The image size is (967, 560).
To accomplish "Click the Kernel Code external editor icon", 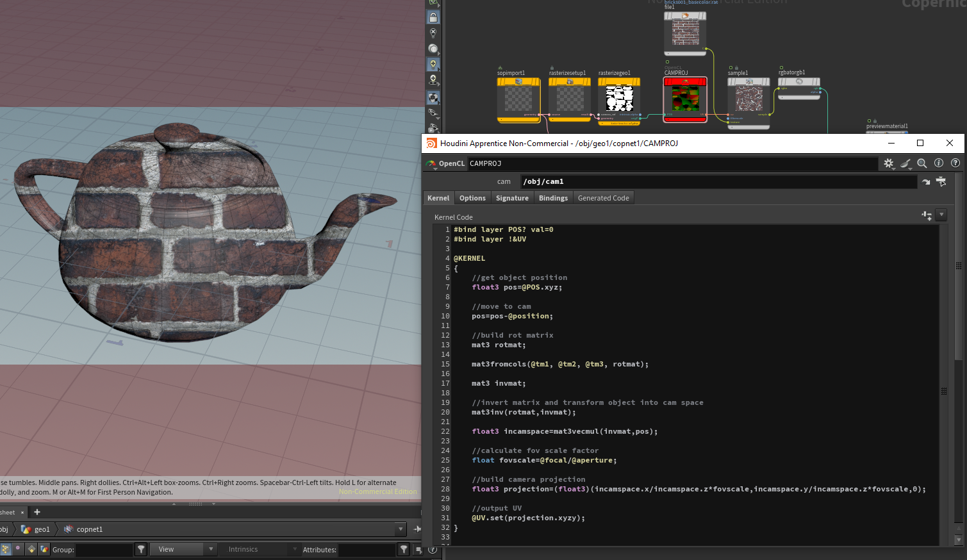I will [927, 216].
